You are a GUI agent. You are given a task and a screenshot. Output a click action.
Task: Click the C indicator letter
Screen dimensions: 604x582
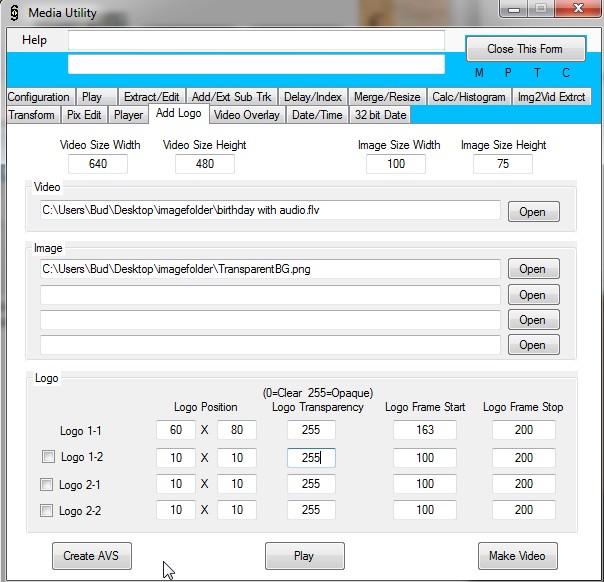pos(565,73)
